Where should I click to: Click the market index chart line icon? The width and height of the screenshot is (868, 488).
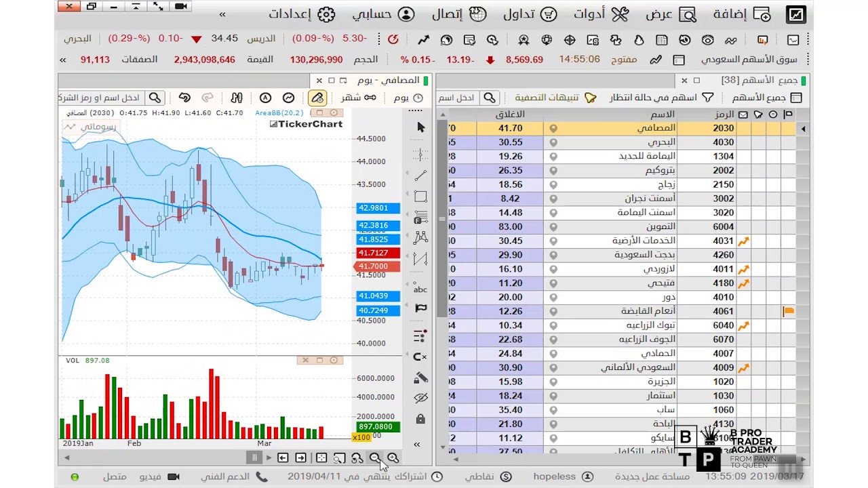[655, 60]
